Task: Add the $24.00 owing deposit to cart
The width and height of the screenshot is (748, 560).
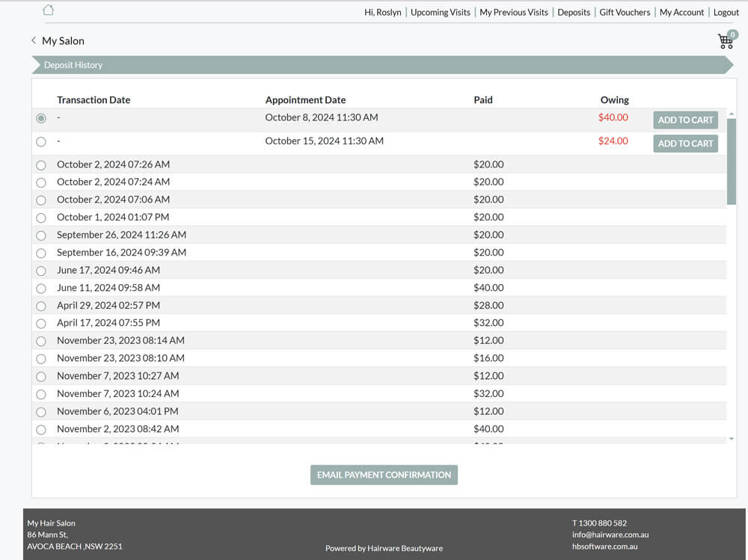Action: (x=685, y=144)
